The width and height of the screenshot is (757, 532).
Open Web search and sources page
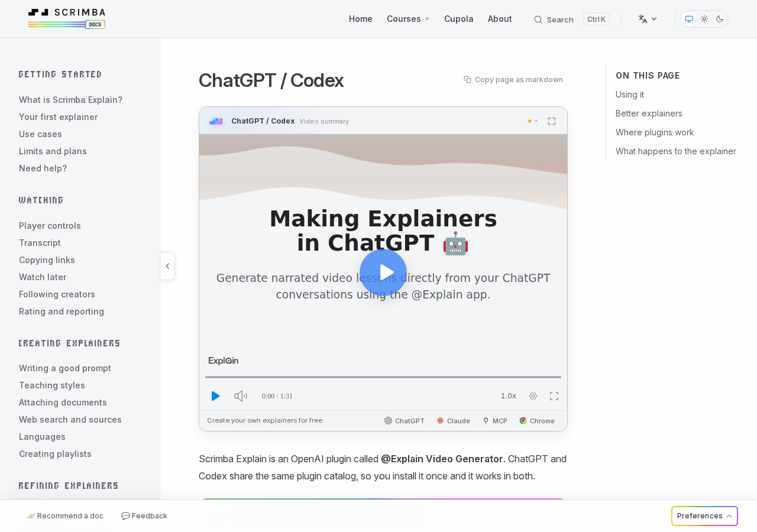[x=70, y=420]
